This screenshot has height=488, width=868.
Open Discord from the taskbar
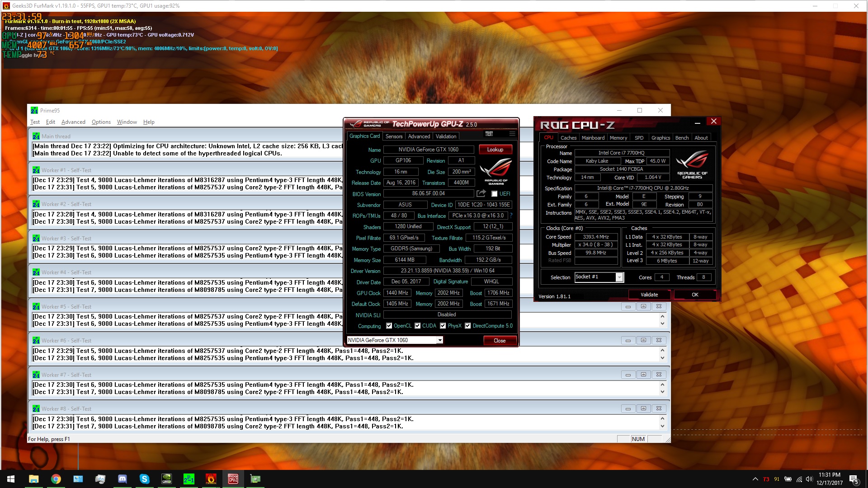pos(123,479)
